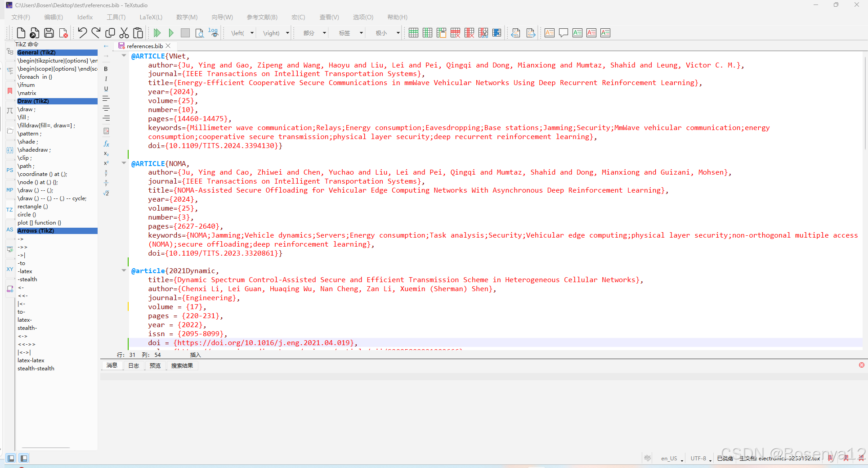This screenshot has height=468, width=868.
Task: Open the bookmarks side panel with the red bookmark icon
Action: click(10, 90)
